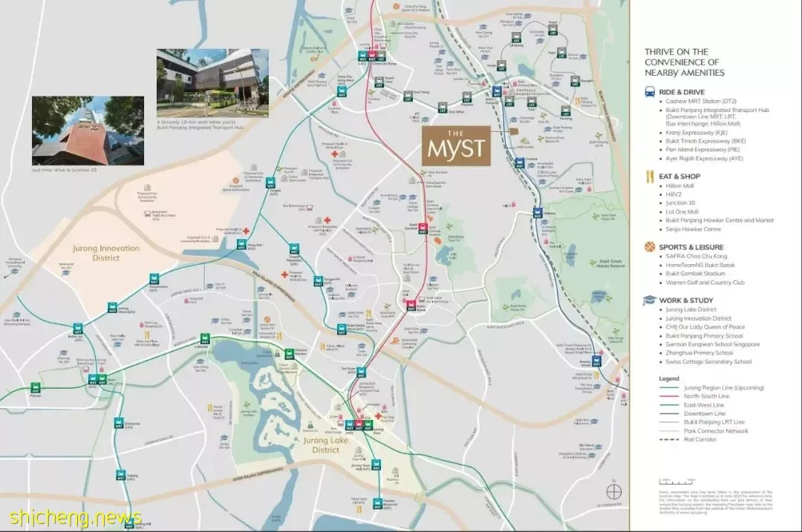Viewport: 802px width, 532px height.
Task: Select the Pandan Reservoir station marker
Action: click(x=378, y=503)
